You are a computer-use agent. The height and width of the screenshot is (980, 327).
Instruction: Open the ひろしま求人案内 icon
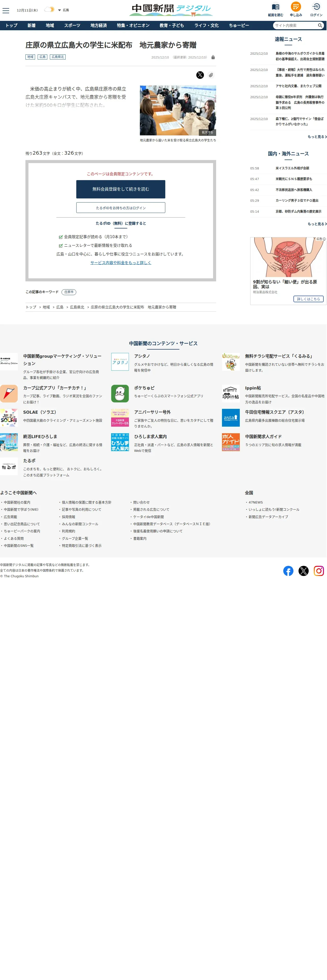click(x=120, y=442)
